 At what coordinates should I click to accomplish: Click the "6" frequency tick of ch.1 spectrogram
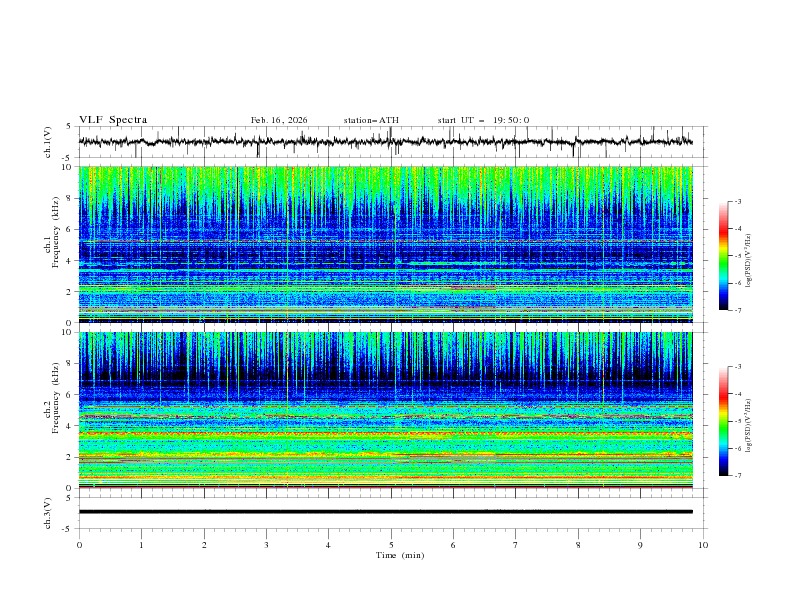(x=71, y=229)
